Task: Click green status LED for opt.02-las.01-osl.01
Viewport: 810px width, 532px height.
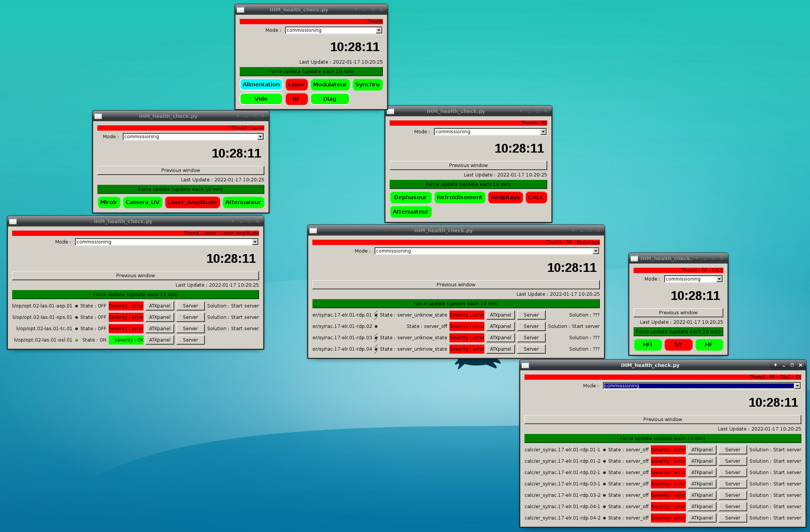Action: (x=76, y=340)
